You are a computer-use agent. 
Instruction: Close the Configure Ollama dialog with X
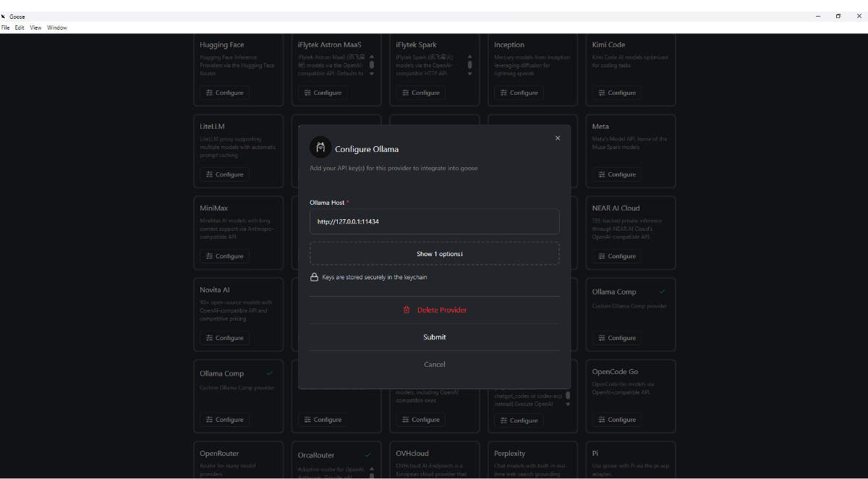coord(557,138)
